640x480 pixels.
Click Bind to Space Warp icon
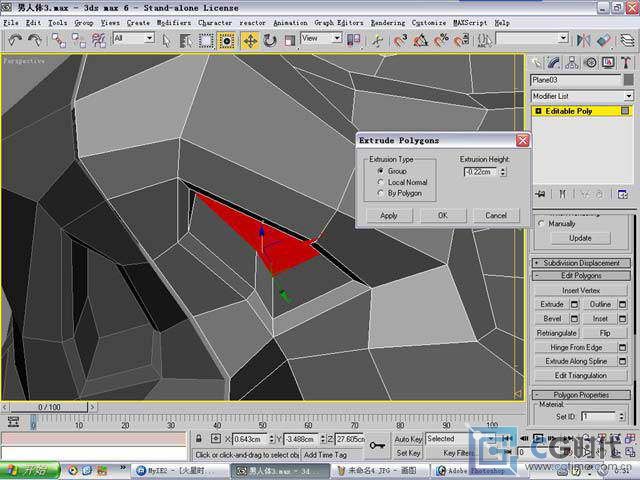pos(98,40)
